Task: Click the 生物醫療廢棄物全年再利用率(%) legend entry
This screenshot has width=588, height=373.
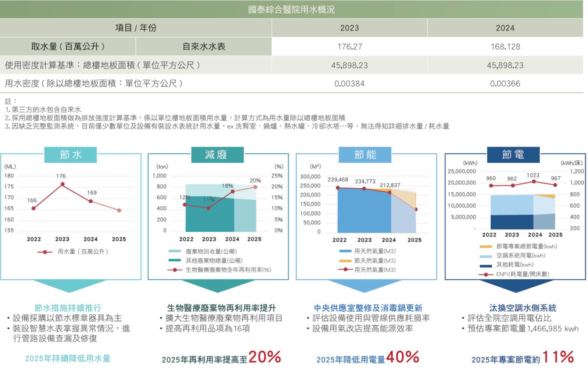Action: click(x=219, y=270)
